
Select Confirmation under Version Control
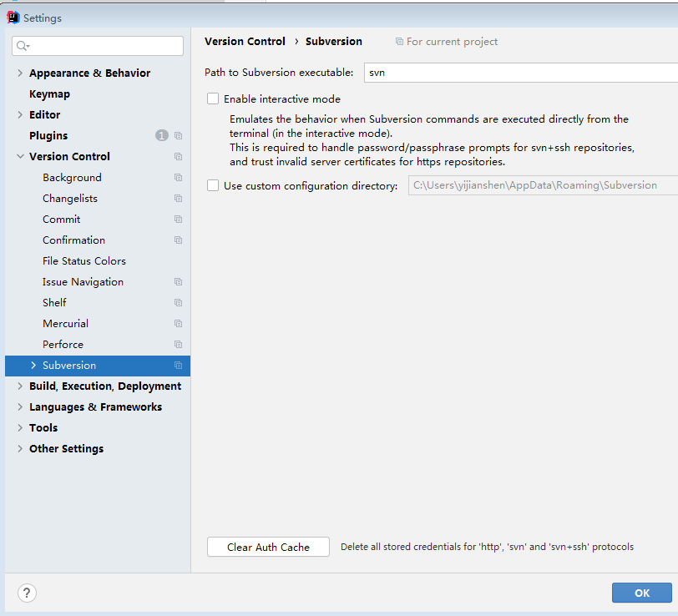[x=74, y=240]
